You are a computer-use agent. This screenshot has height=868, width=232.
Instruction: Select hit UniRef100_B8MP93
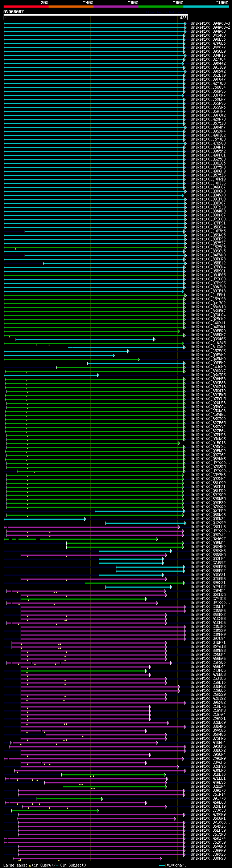(208, 859)
